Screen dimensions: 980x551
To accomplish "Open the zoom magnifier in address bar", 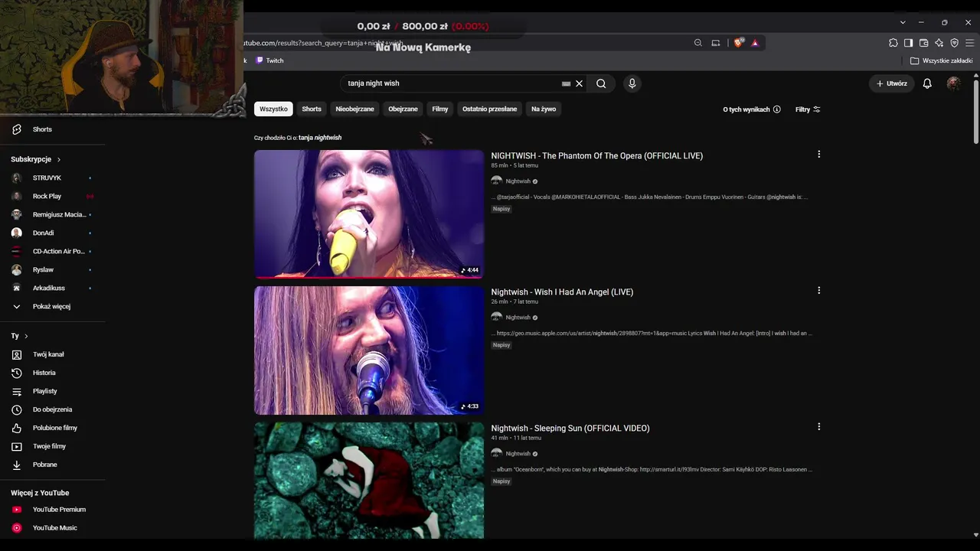I will pos(698,43).
